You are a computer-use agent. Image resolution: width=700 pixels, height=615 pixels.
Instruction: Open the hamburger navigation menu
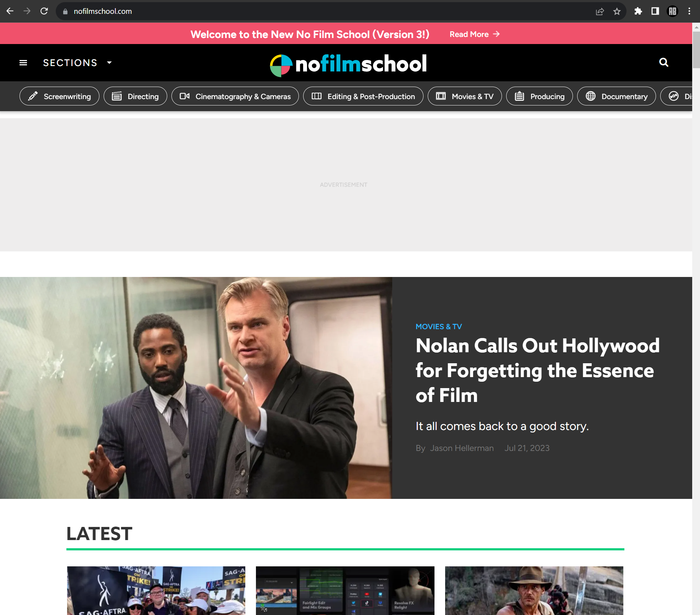(x=23, y=62)
